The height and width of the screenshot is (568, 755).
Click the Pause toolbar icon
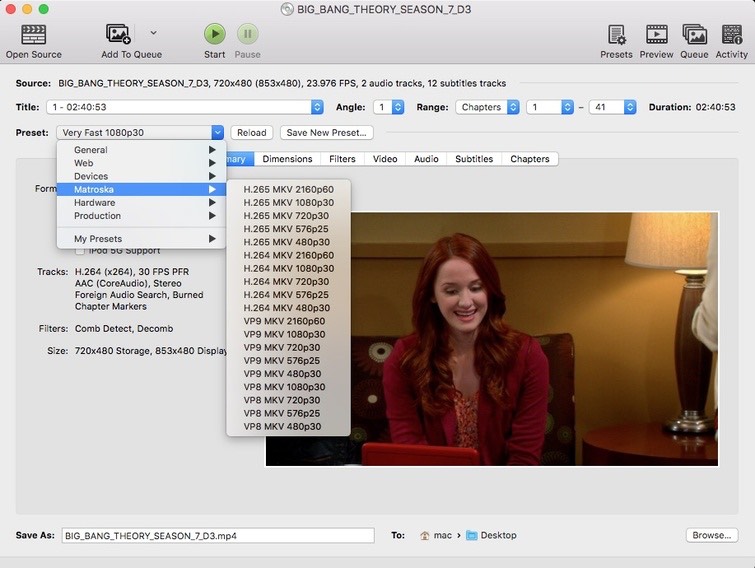pos(247,35)
